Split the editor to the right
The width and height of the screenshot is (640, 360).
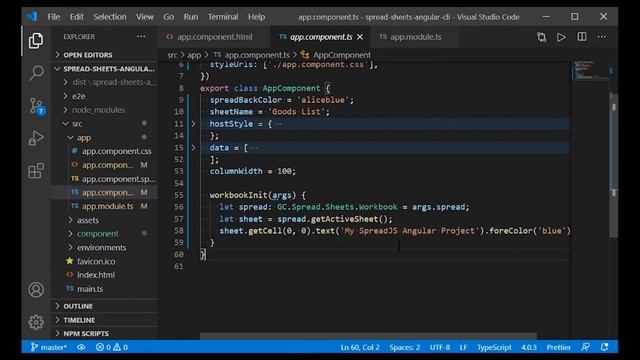click(582, 37)
